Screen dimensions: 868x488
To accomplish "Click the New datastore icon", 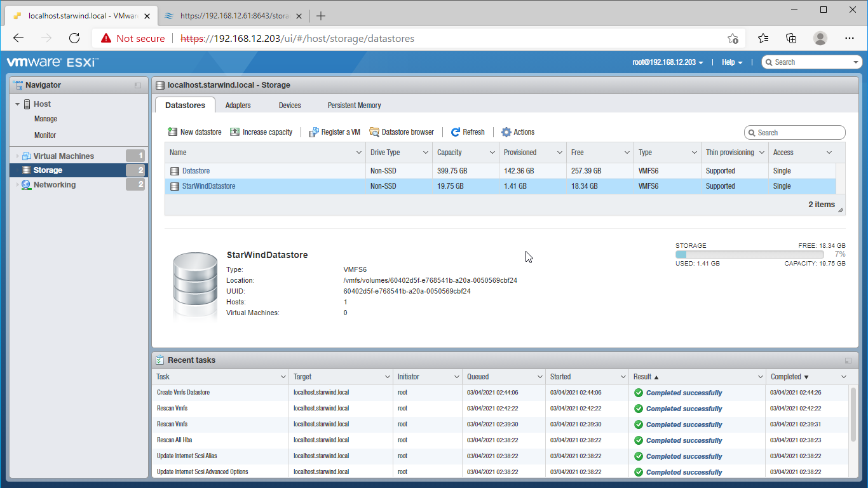I will (x=172, y=132).
